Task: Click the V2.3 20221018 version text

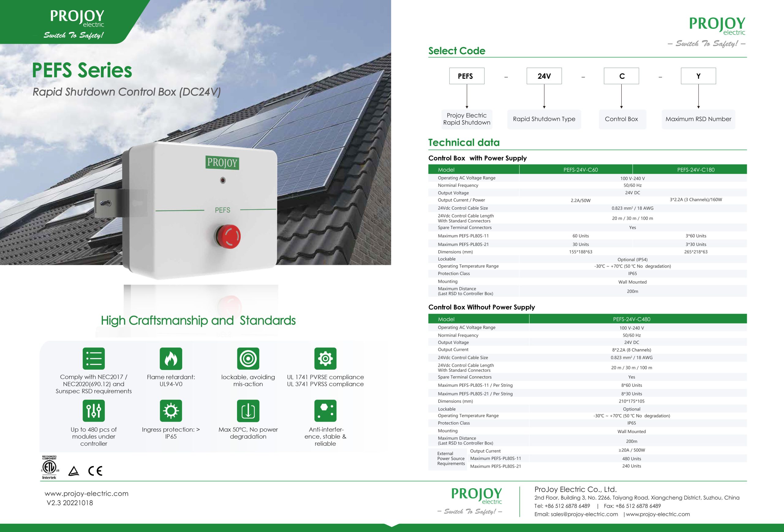Action: pyautogui.click(x=70, y=503)
